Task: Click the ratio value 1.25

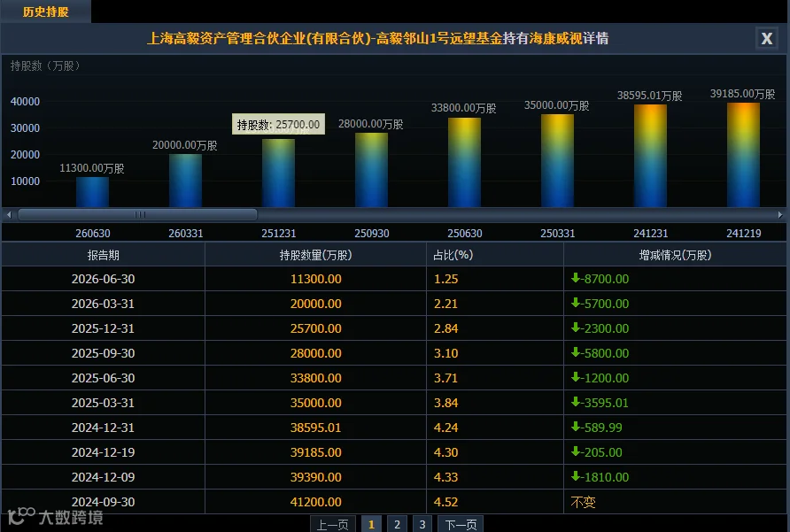Action: pos(445,279)
